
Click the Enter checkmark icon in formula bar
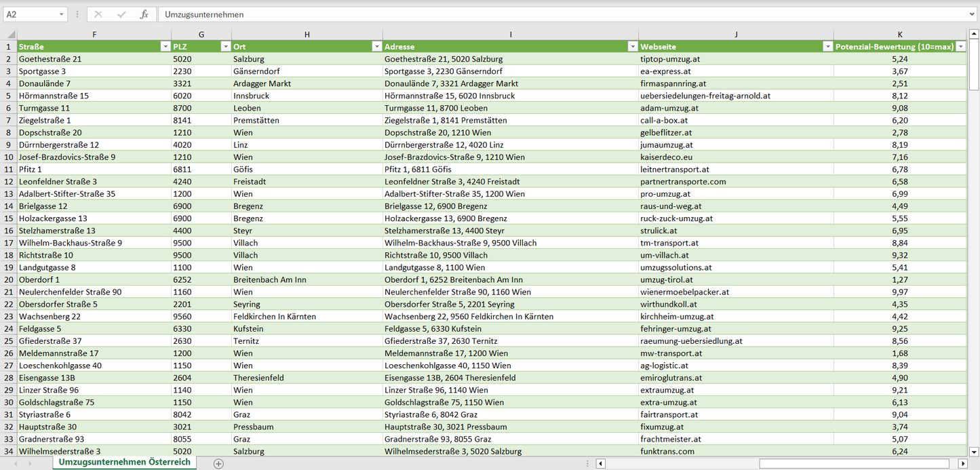pos(121,14)
